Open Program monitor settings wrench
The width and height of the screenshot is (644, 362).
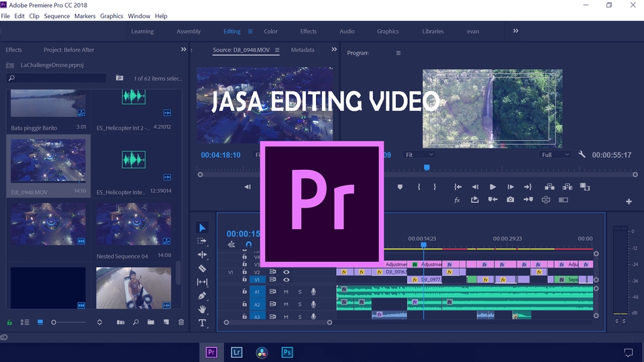582,154
